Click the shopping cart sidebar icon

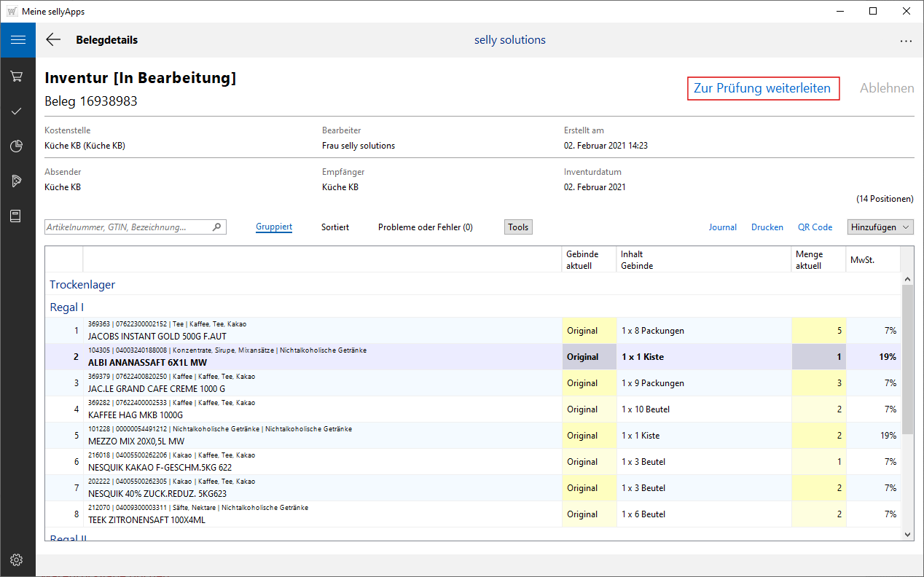pos(17,76)
